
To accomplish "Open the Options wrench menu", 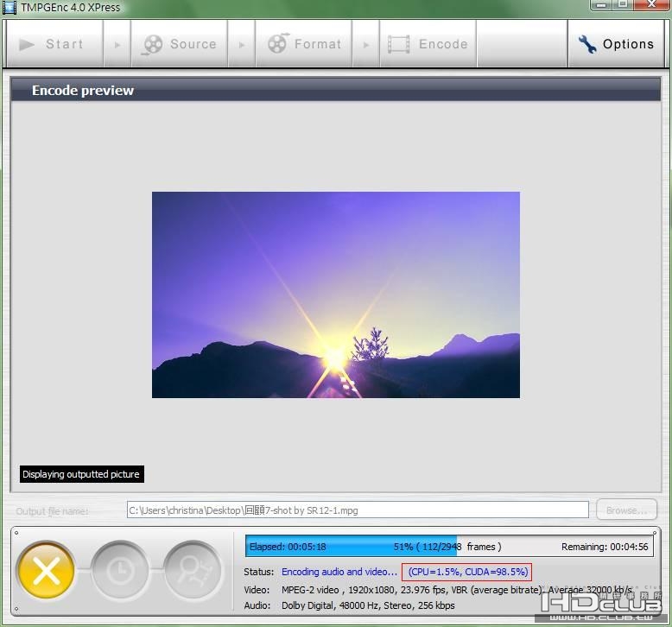I will (616, 44).
